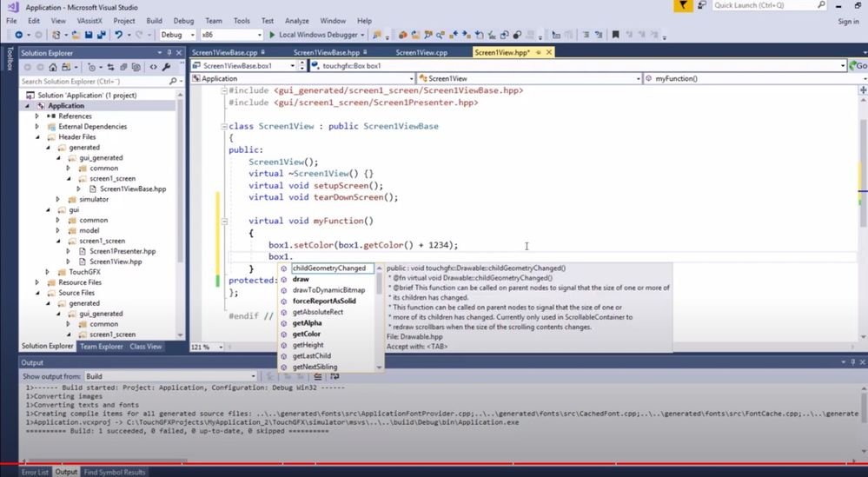Click Screen1Presenter.hpp in Solution Explorer

click(x=123, y=251)
